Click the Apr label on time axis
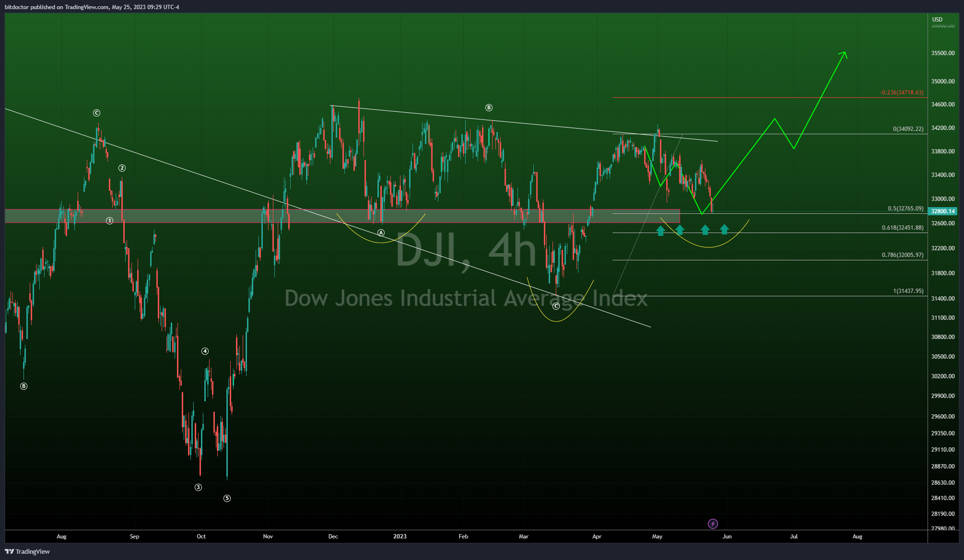The height and width of the screenshot is (560, 964). coord(597,537)
